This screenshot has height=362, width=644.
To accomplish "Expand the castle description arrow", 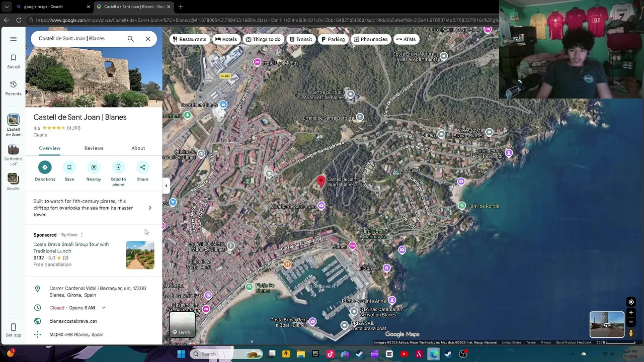I will coord(150,208).
